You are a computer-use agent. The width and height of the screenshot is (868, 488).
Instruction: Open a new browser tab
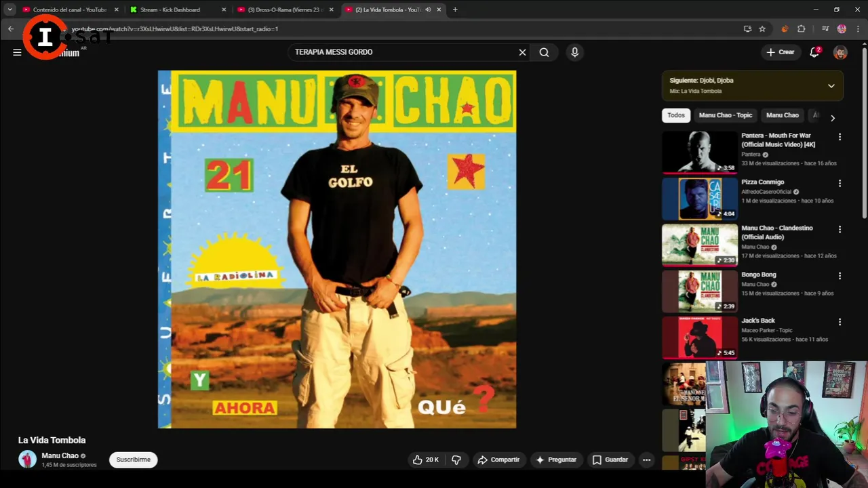point(455,9)
